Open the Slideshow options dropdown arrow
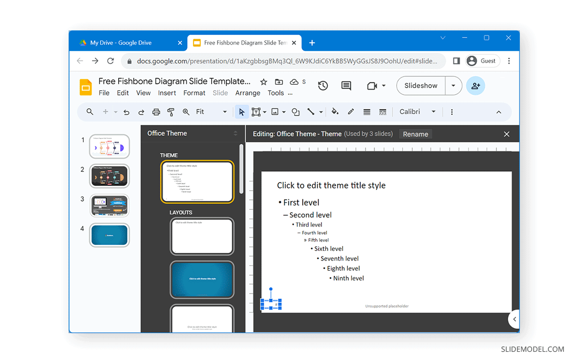This screenshot has width=588, height=364. coord(453,85)
